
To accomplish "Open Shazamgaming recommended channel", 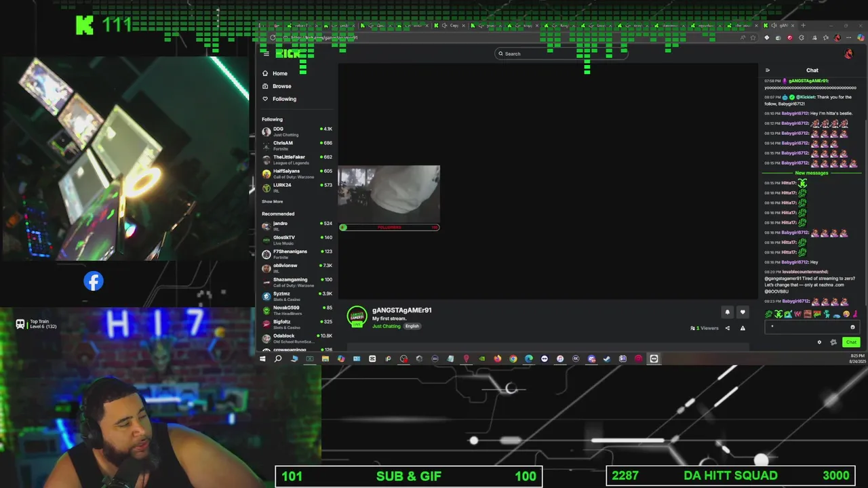I will click(297, 282).
